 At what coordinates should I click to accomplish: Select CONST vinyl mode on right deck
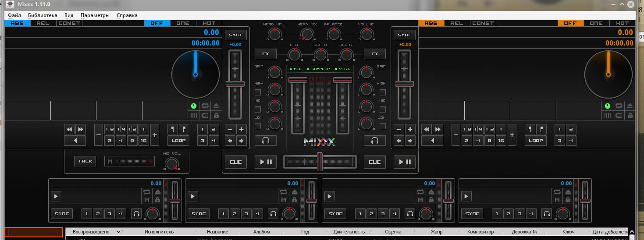tap(483, 23)
